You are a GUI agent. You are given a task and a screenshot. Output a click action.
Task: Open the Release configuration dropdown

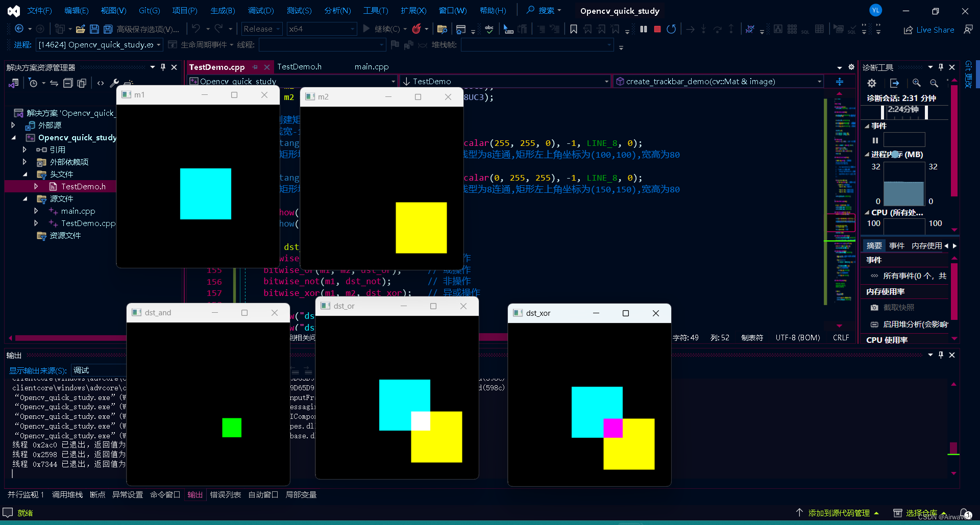262,29
